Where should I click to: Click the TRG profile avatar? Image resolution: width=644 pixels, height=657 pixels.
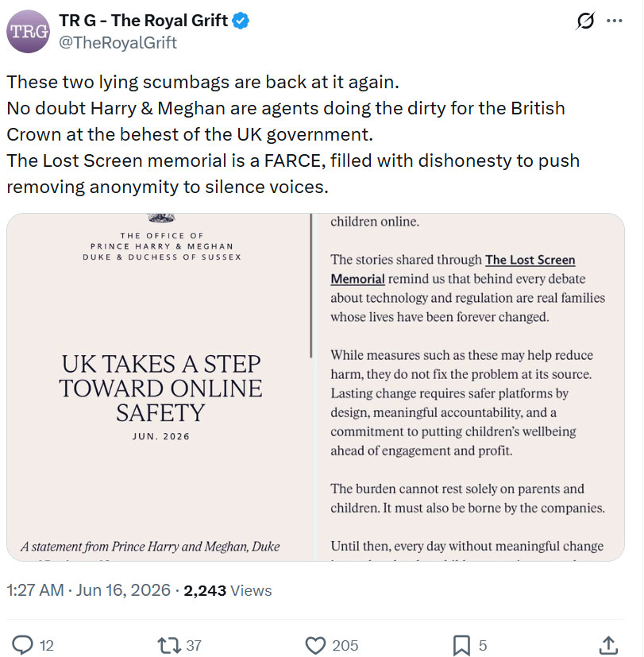[x=28, y=32]
